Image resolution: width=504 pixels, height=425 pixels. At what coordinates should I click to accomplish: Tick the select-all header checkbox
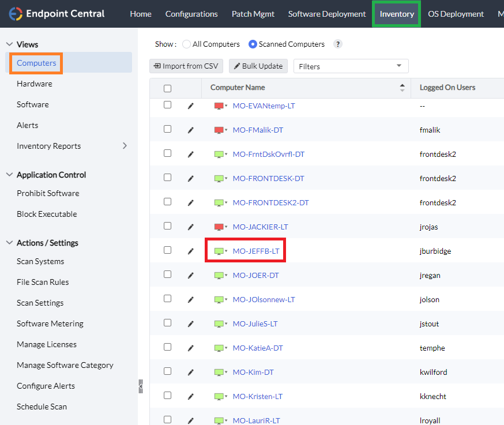(167, 88)
